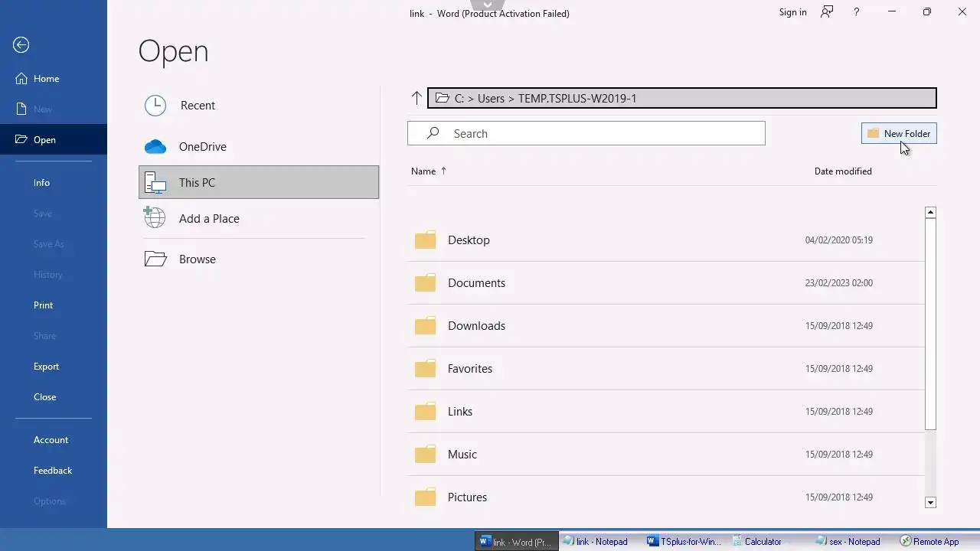Image resolution: width=980 pixels, height=551 pixels.
Task: Click the OneDrive cloud icon
Action: pos(155,147)
